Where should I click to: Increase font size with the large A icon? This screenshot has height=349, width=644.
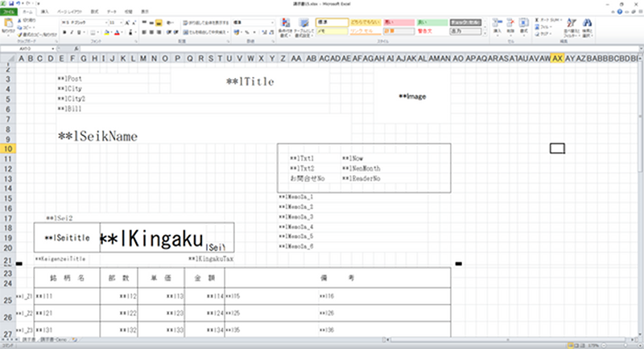127,23
